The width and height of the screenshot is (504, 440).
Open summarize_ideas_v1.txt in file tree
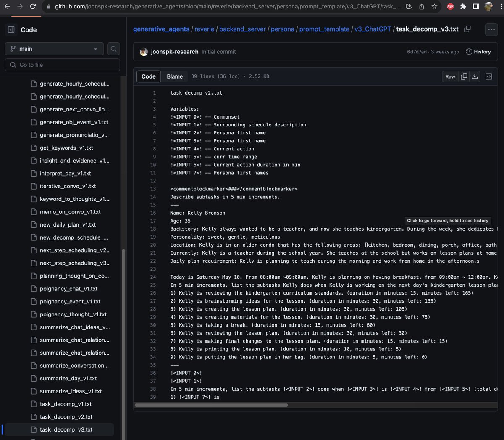point(71,391)
